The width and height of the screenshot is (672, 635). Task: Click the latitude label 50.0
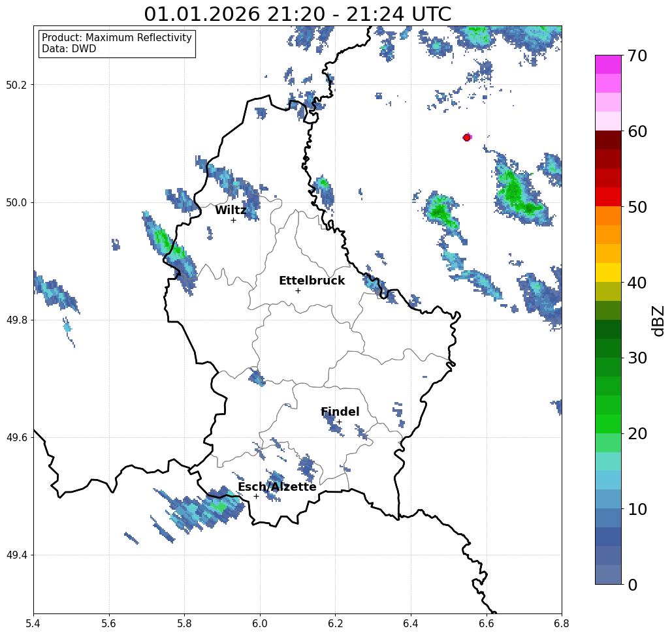[x=16, y=202]
